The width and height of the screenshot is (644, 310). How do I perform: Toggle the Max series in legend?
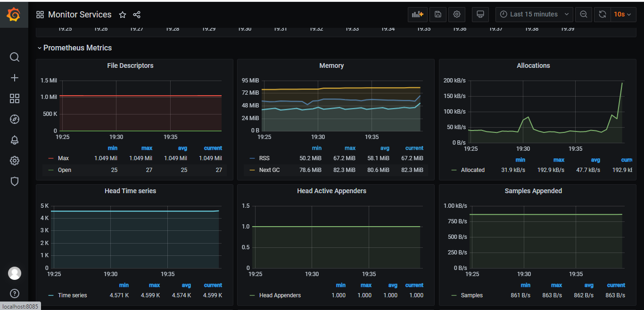pyautogui.click(x=63, y=158)
